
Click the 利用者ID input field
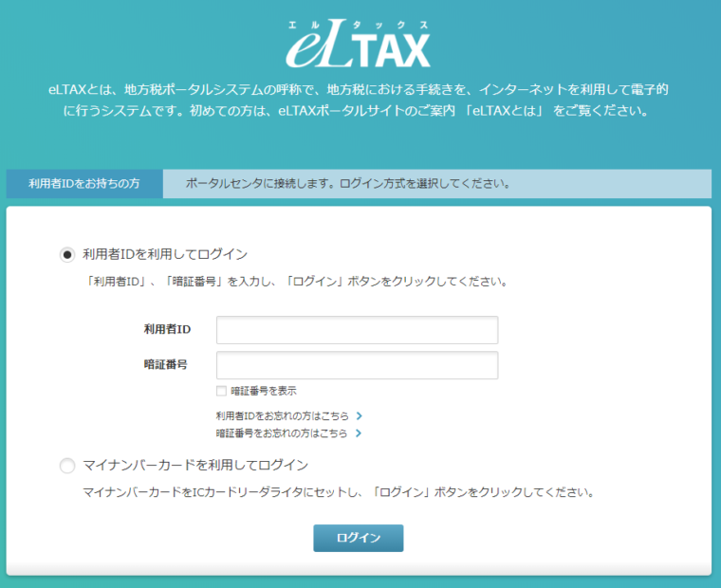[x=358, y=330]
